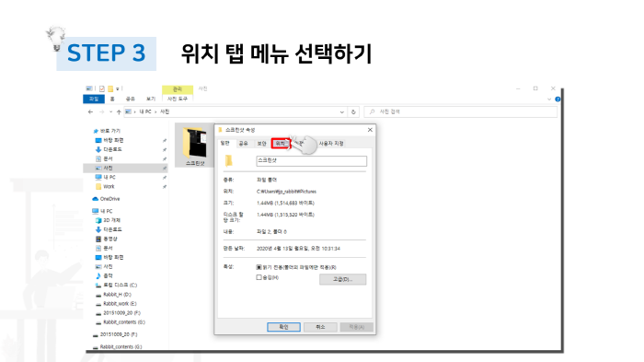Select the 위치 tab in properties
The image size is (644, 362).
pyautogui.click(x=281, y=144)
